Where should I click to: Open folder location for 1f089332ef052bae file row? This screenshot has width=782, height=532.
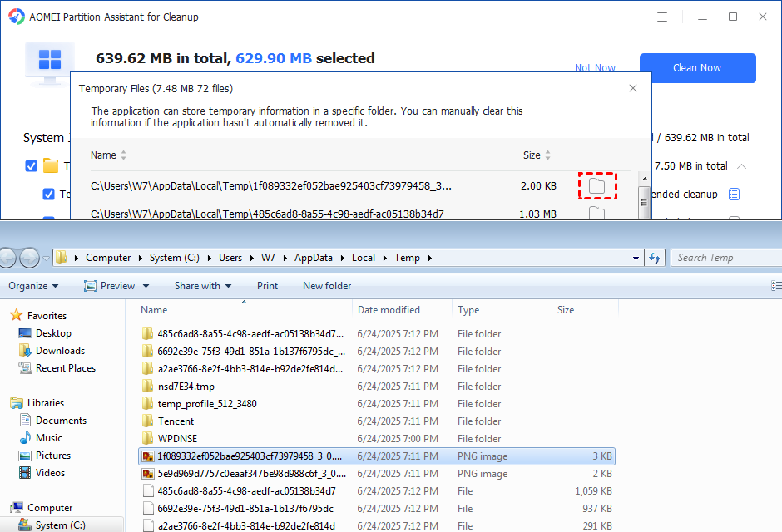(597, 186)
